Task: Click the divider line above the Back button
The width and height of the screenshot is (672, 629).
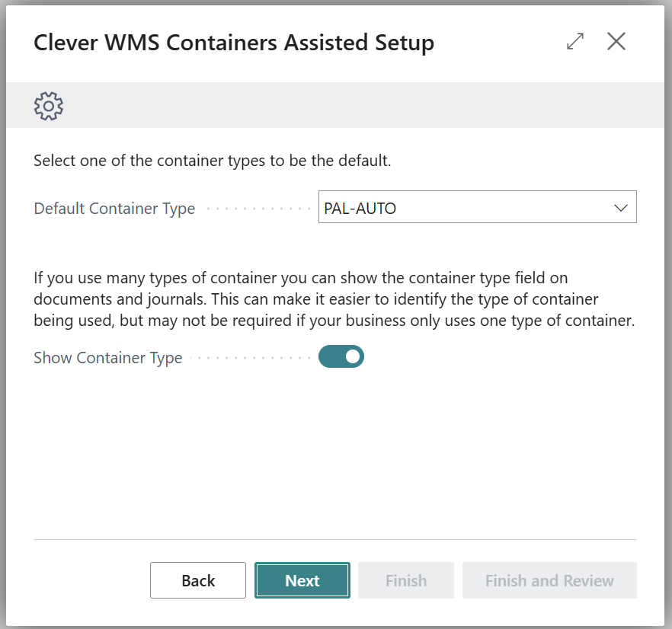Action: coord(335,539)
